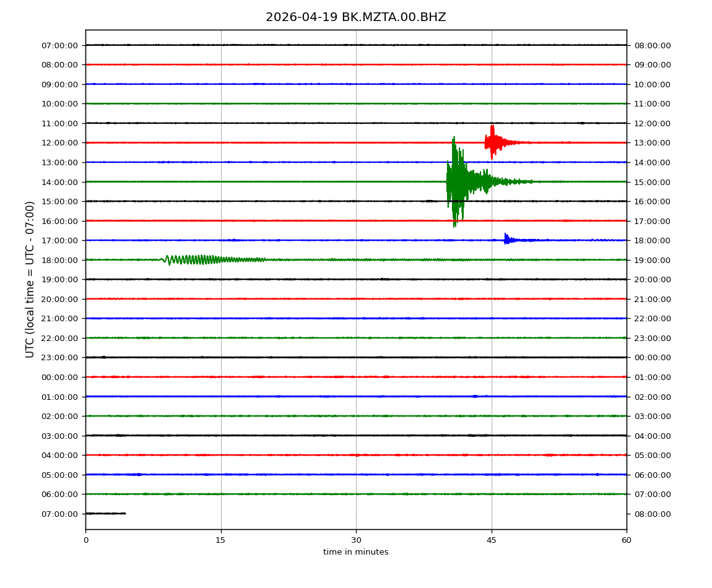Click the x-axis tick label 30

tap(356, 540)
